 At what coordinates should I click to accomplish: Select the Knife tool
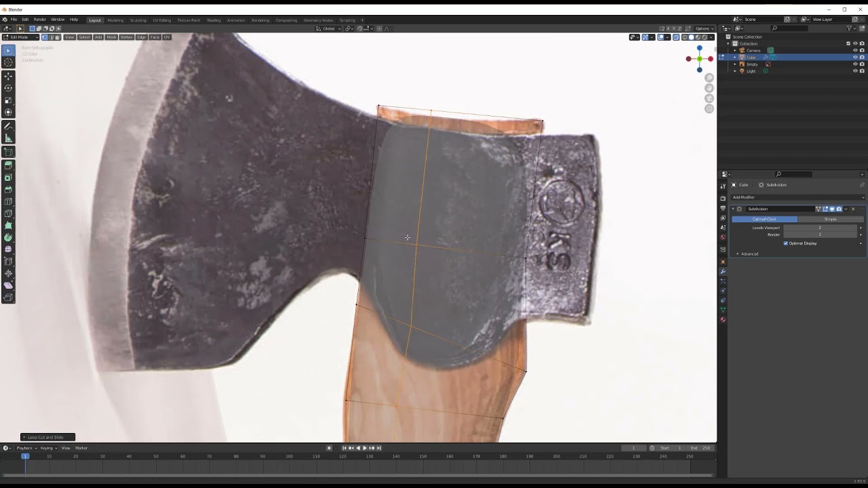click(8, 213)
